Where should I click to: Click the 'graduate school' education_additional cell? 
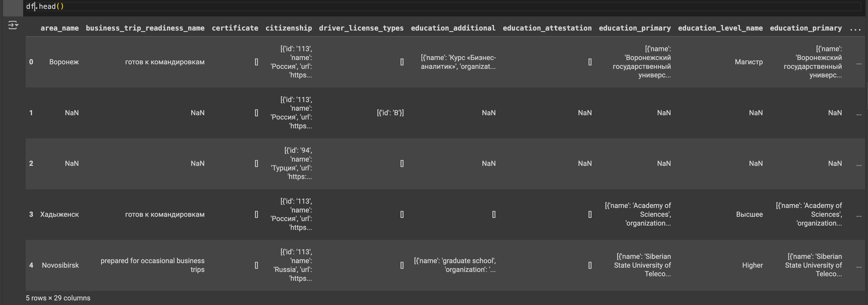click(455, 265)
